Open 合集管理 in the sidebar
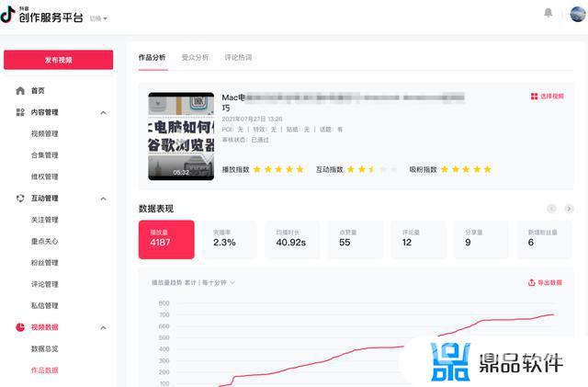588x387 pixels. click(x=45, y=155)
